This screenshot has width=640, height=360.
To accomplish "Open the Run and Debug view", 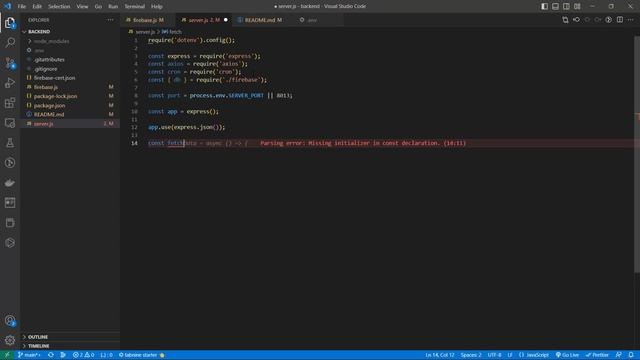I will [x=10, y=82].
